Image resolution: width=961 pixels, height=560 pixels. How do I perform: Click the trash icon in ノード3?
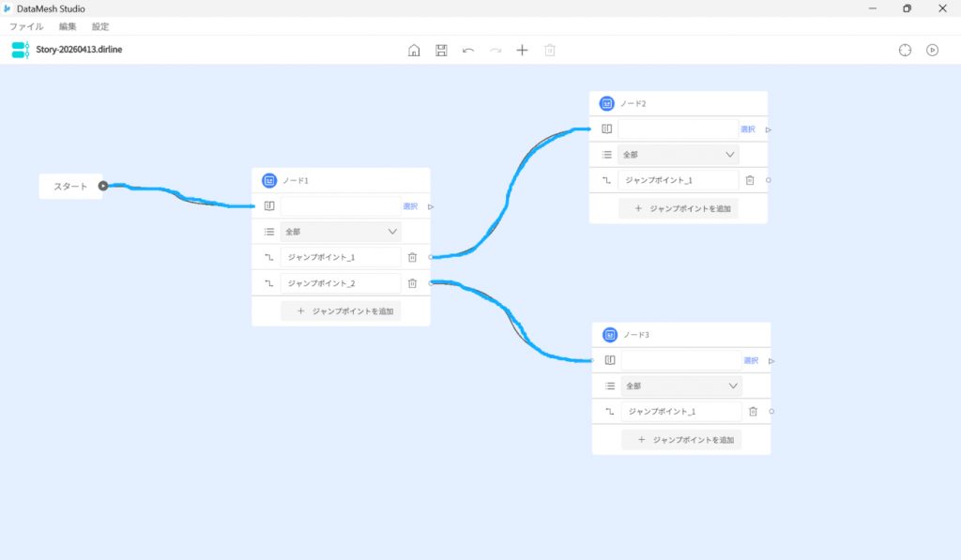point(753,411)
